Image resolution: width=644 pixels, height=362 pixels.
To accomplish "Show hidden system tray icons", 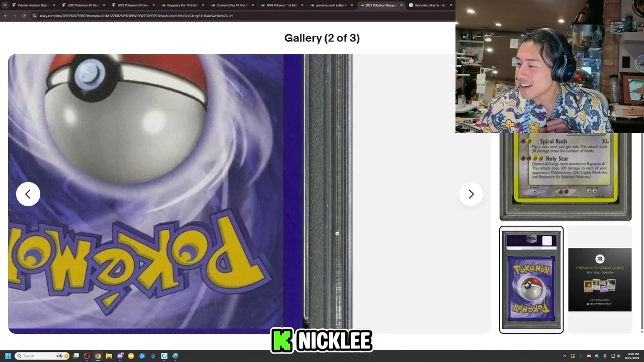I will [x=565, y=356].
